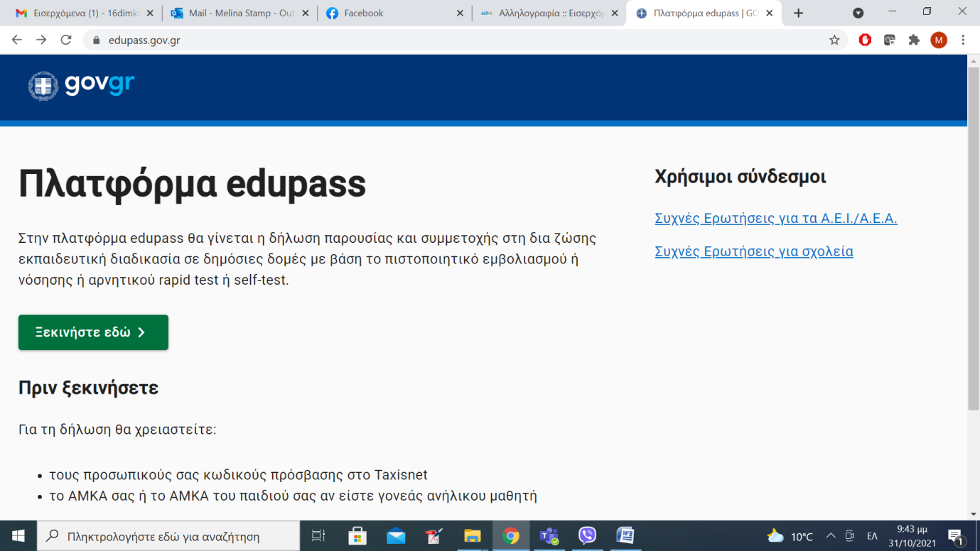Image resolution: width=980 pixels, height=551 pixels.
Task: Open the notification center icon
Action: click(956, 536)
